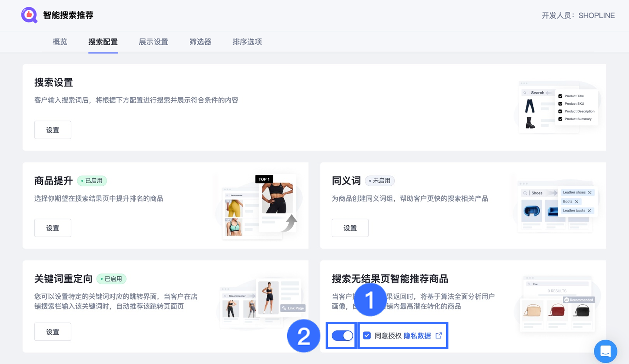Image resolution: width=629 pixels, height=364 pixels.
Task: Open the 排序选项 tab
Action: pyautogui.click(x=247, y=42)
